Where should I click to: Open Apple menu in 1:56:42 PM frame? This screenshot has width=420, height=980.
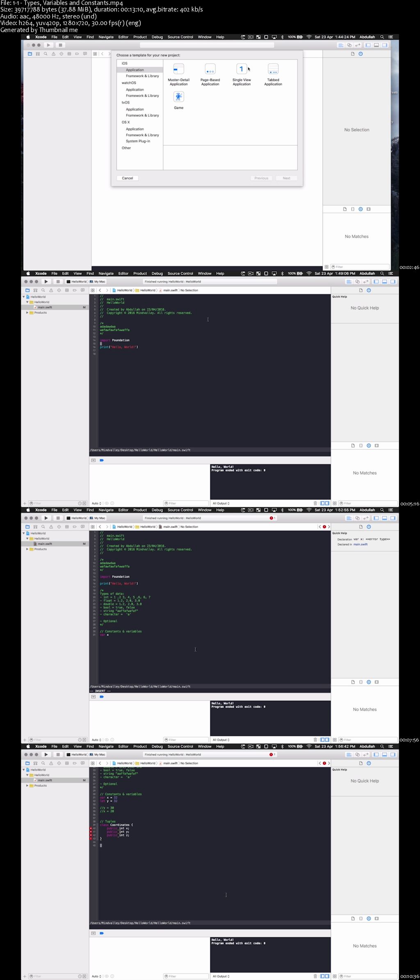pyautogui.click(x=28, y=746)
